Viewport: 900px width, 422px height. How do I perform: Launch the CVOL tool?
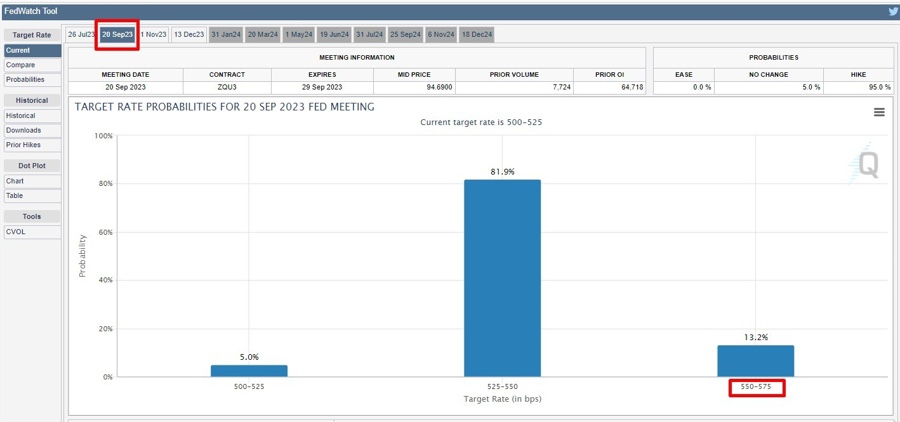click(16, 231)
